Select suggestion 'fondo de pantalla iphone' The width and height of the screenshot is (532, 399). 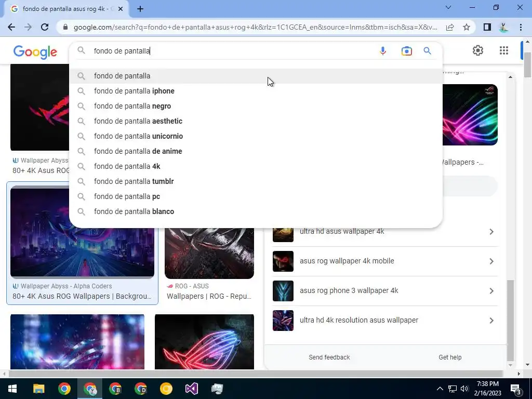click(256, 91)
